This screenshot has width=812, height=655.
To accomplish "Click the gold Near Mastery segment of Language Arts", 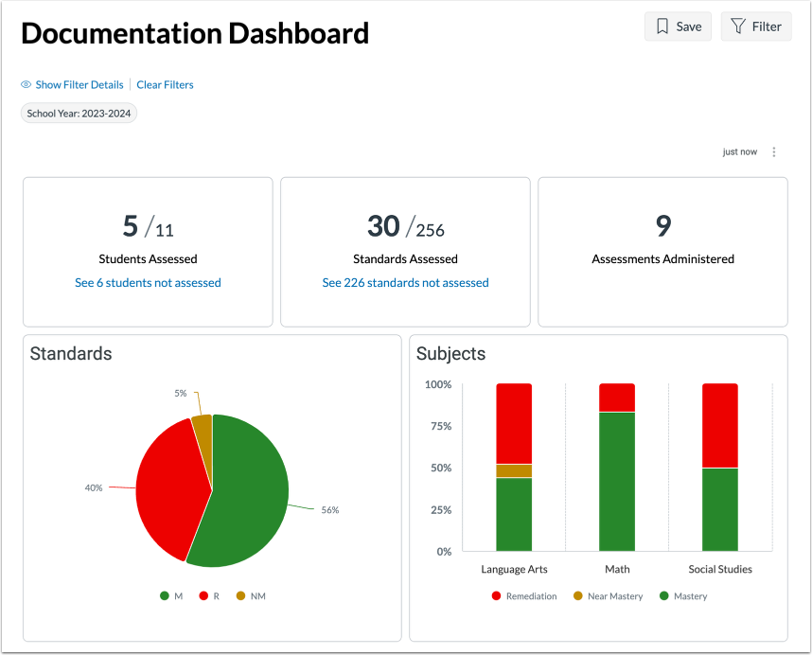I will [x=514, y=470].
